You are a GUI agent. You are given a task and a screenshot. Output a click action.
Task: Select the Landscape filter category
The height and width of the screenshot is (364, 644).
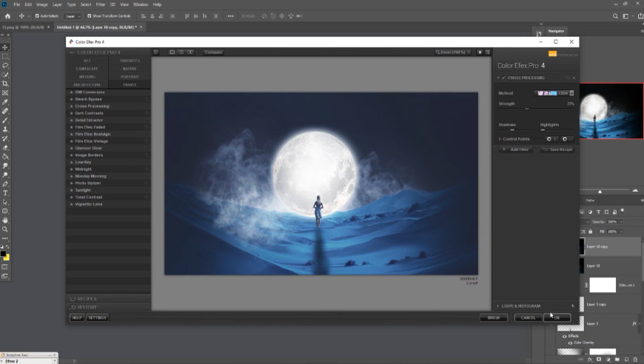(87, 69)
